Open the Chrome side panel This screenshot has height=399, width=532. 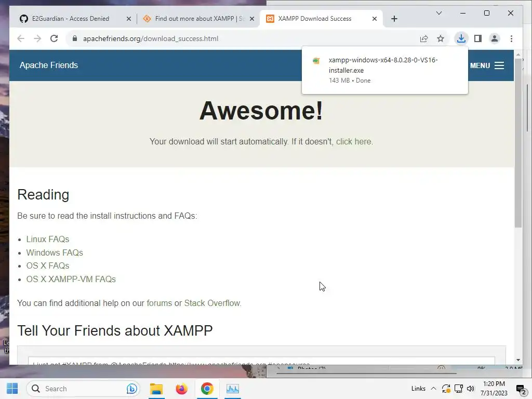pyautogui.click(x=478, y=38)
